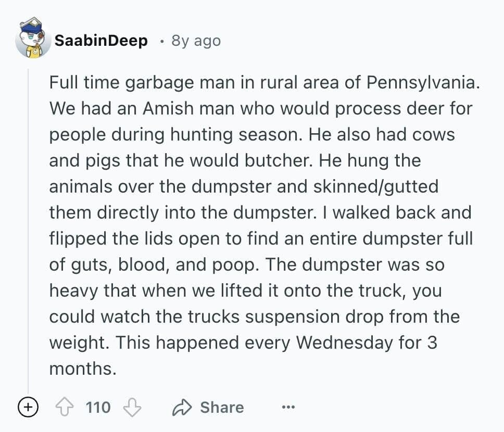Click the word "skinned/gutted" in the comment

click(x=384, y=186)
